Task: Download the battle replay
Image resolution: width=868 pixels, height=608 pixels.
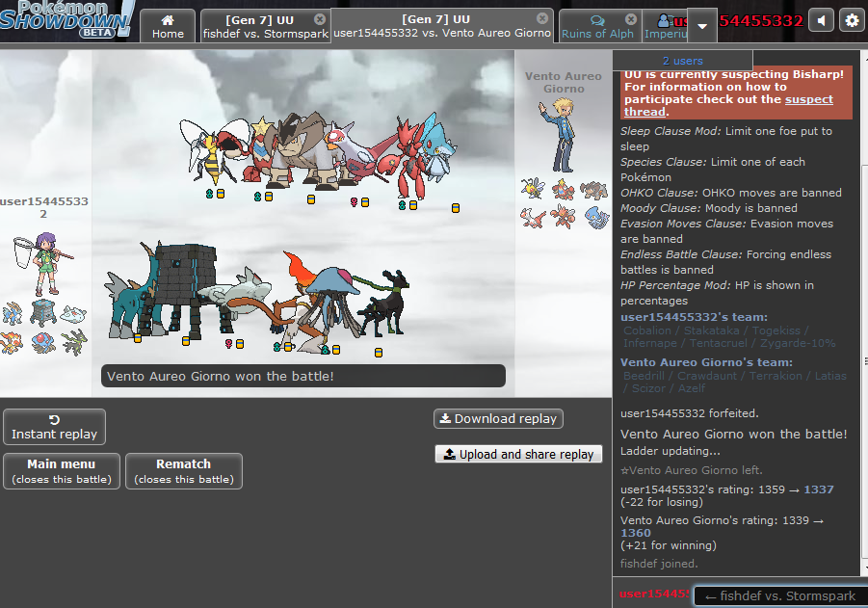Action: coord(498,418)
